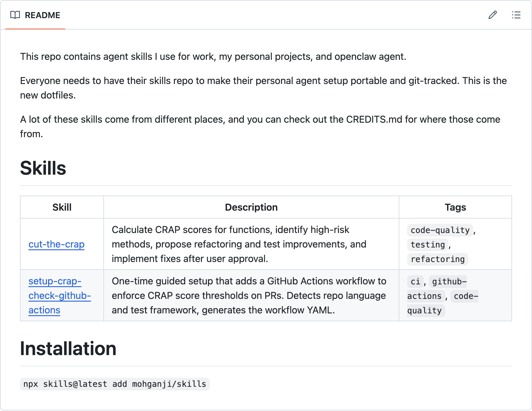Open the cut-the-crap skill link
Image resolution: width=532 pixels, height=411 pixels.
point(57,244)
